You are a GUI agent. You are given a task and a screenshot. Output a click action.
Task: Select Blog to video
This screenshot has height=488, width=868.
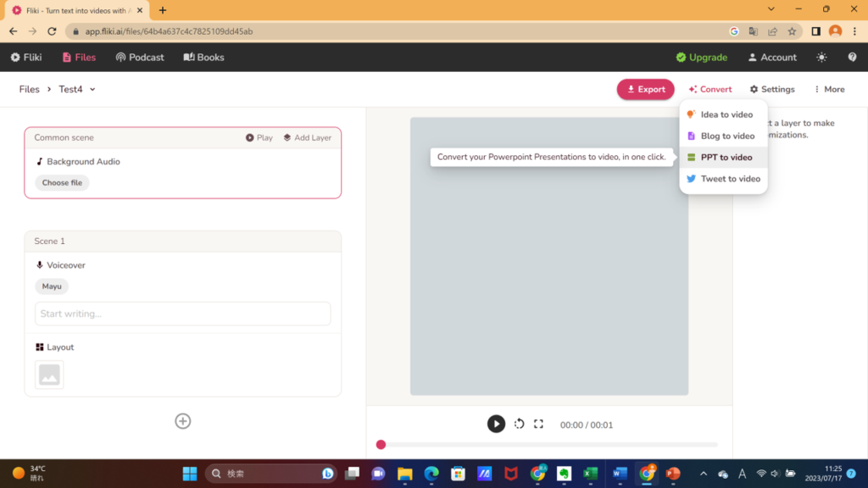724,136
